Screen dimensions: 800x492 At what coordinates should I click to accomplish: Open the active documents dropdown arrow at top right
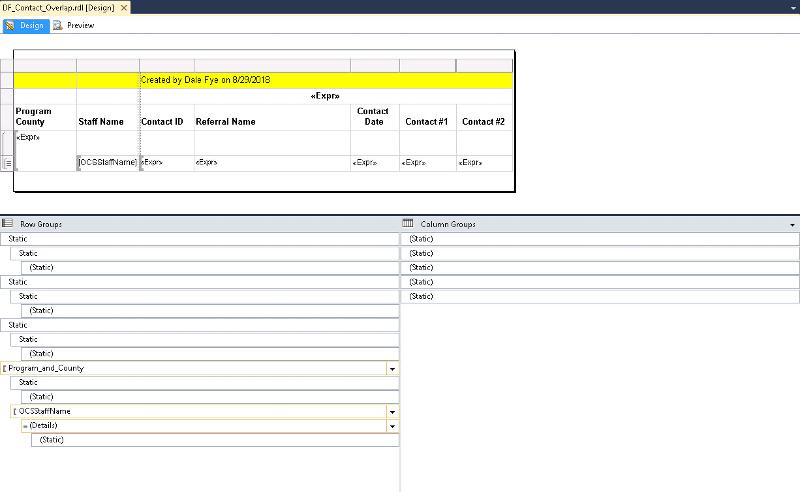[x=794, y=8]
